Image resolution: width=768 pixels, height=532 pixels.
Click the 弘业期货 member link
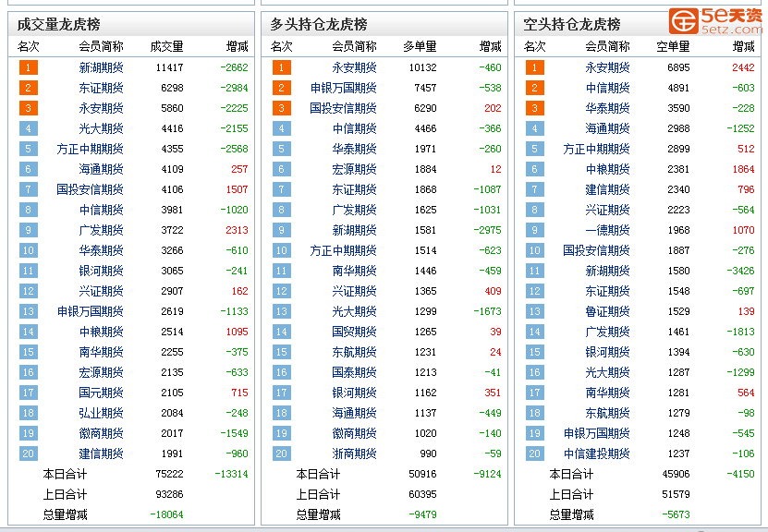pyautogui.click(x=101, y=413)
